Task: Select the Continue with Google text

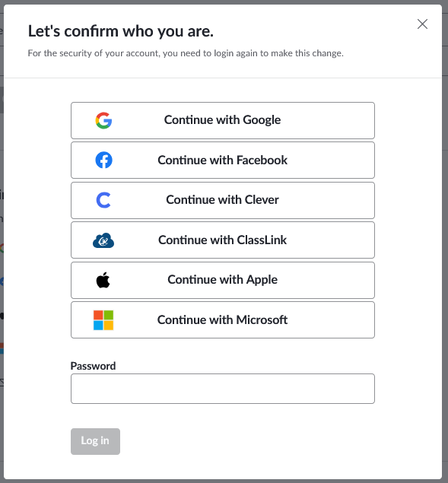Action: tap(222, 120)
